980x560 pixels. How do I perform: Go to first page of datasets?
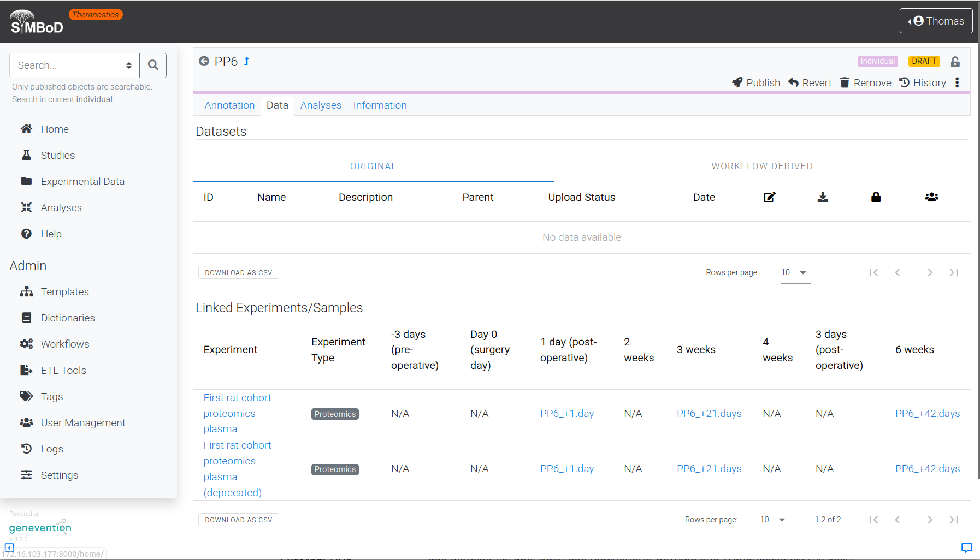click(x=873, y=272)
